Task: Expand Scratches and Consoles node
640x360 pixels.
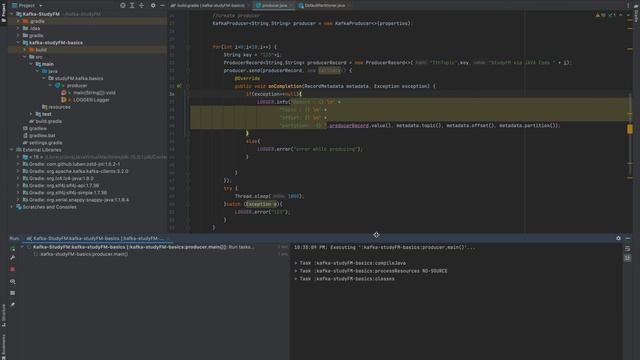Action: [x=12, y=207]
